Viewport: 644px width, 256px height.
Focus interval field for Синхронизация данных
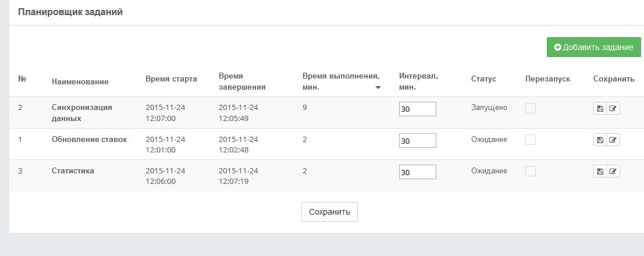pyautogui.click(x=417, y=109)
